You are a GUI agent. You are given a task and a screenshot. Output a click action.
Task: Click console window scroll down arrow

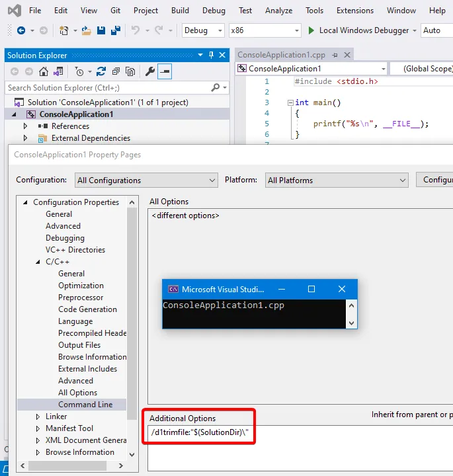coord(352,323)
